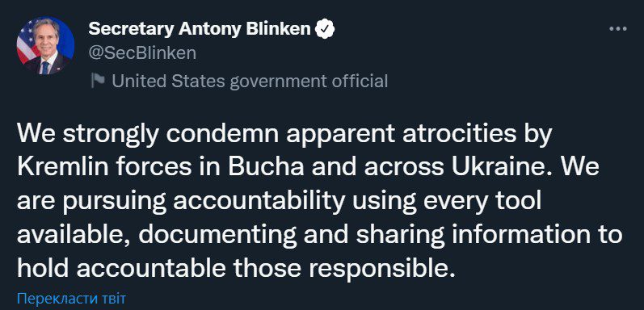Click the word responsible ending the tweet
The image size is (644, 310).
(381, 269)
